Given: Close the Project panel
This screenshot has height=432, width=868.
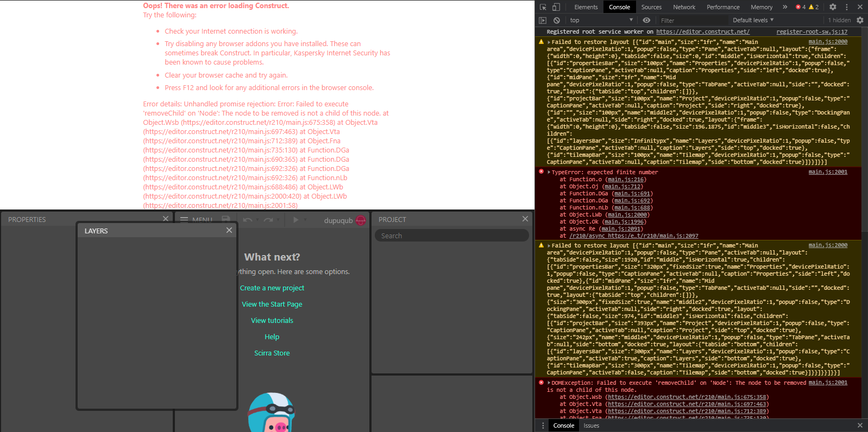Looking at the screenshot, I should 525,219.
